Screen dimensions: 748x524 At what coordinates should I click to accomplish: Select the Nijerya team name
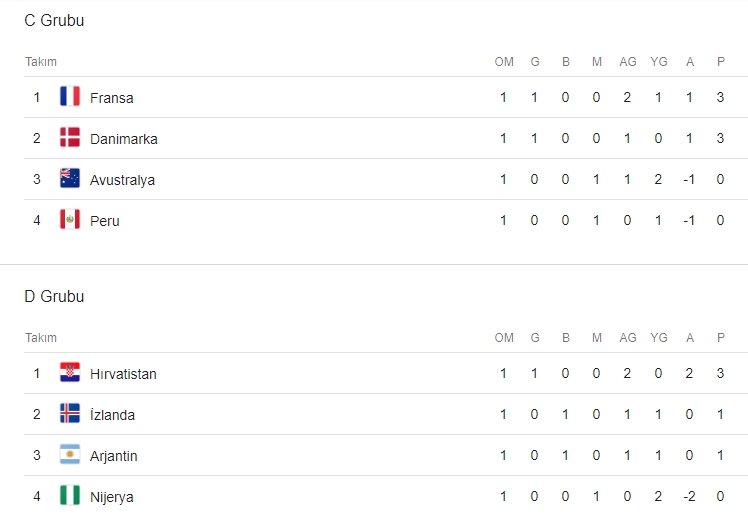point(111,497)
